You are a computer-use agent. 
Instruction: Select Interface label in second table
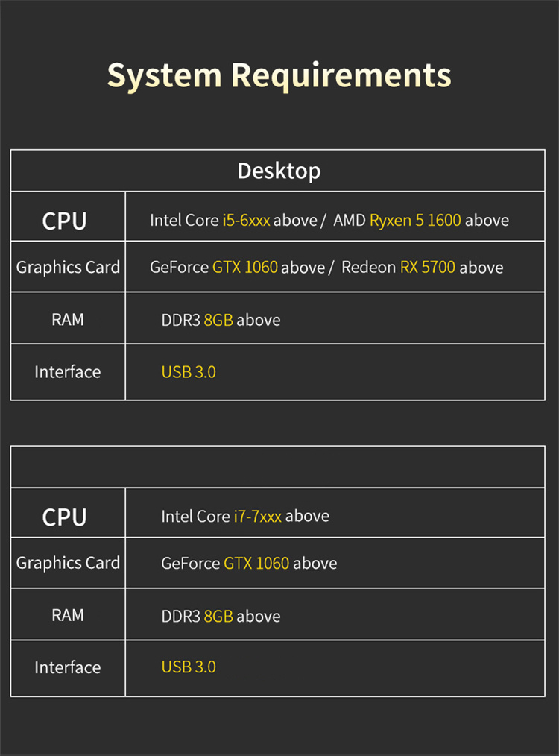(x=68, y=667)
